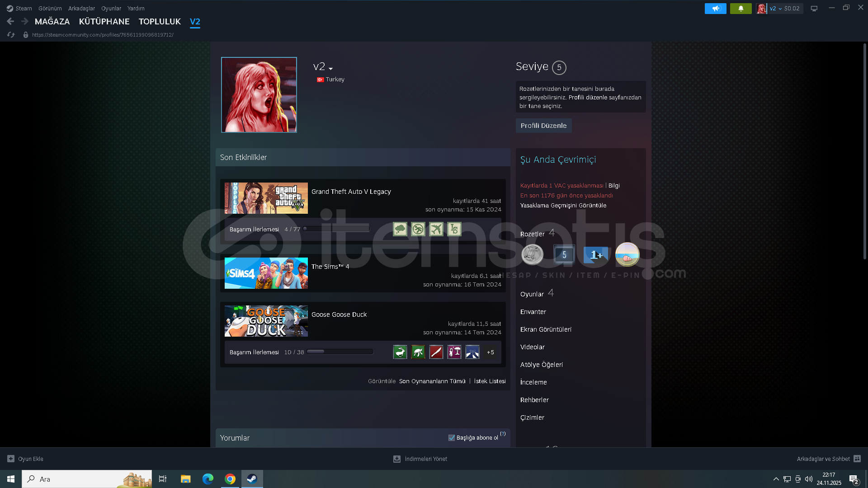Switch to the KÜTÜPHANE tab
The height and width of the screenshot is (488, 868).
(x=104, y=21)
